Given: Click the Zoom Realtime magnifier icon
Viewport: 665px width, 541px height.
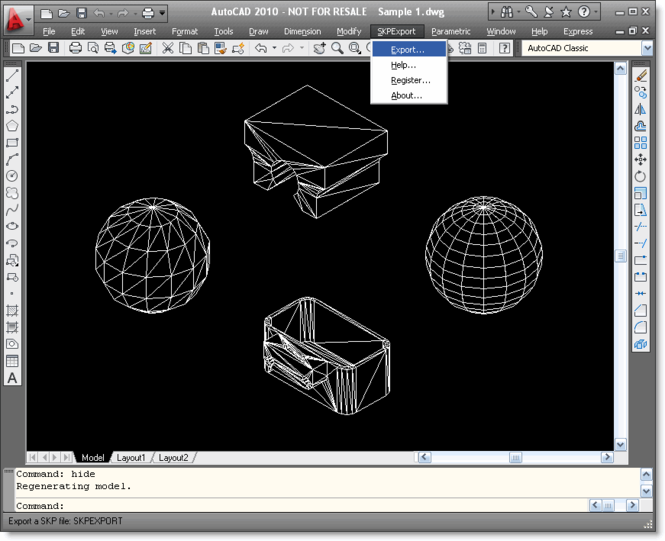Looking at the screenshot, I should 337,48.
